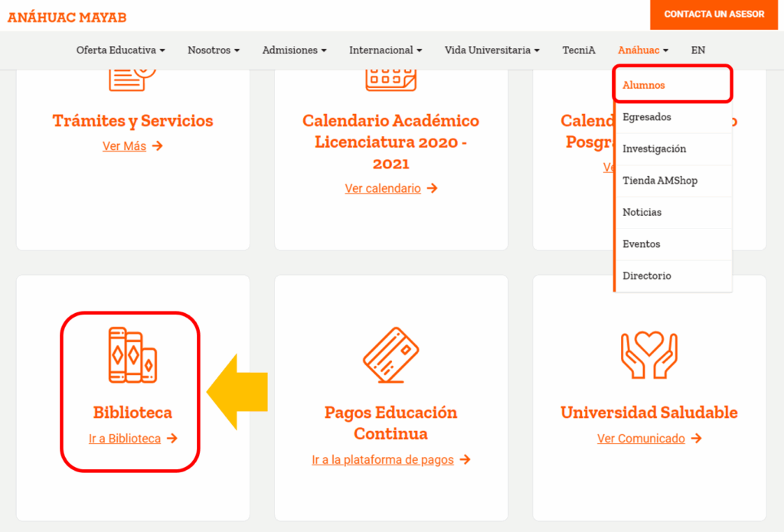This screenshot has width=784, height=532.
Task: Open Ir a la plataforma de pagos link
Action: [383, 460]
